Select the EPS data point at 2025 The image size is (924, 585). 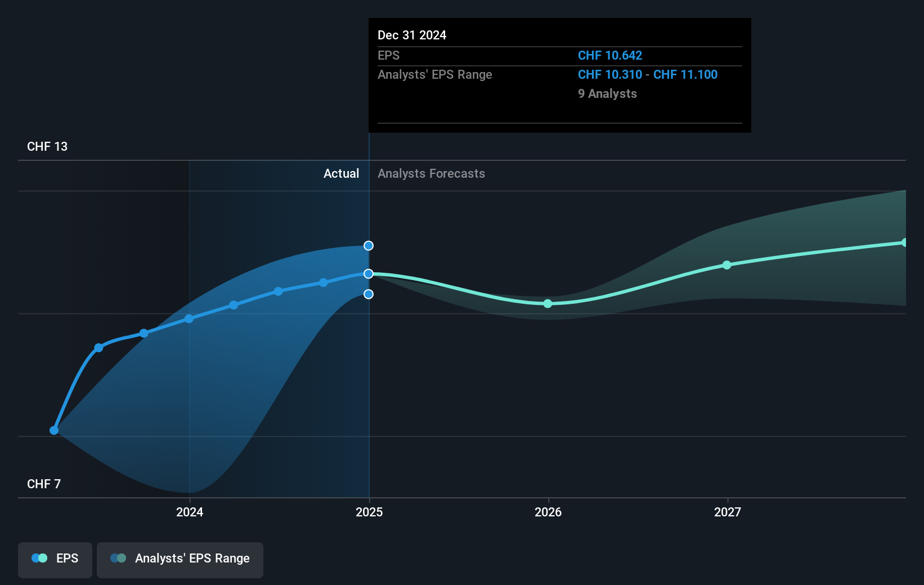point(369,274)
